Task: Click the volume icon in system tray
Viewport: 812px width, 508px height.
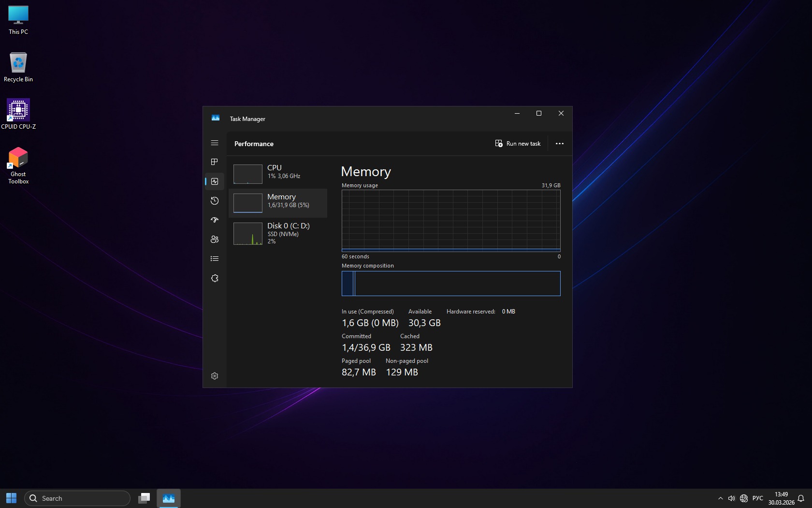Action: click(731, 498)
